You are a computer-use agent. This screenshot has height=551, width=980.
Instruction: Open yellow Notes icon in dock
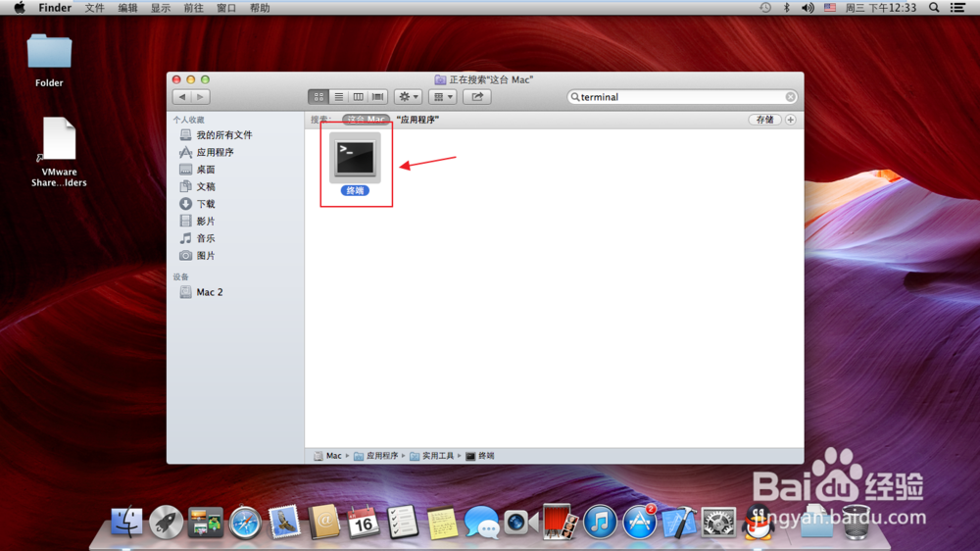coord(442,523)
